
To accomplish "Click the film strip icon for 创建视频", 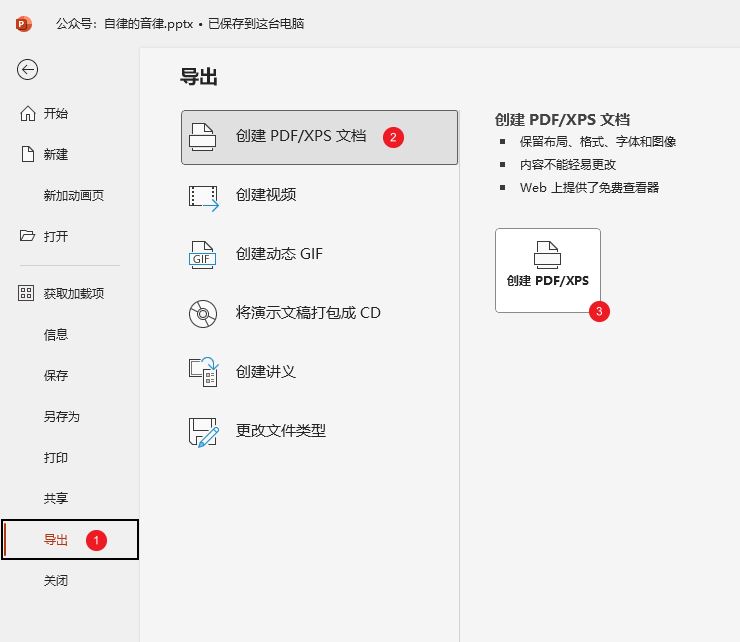I will (x=203, y=196).
